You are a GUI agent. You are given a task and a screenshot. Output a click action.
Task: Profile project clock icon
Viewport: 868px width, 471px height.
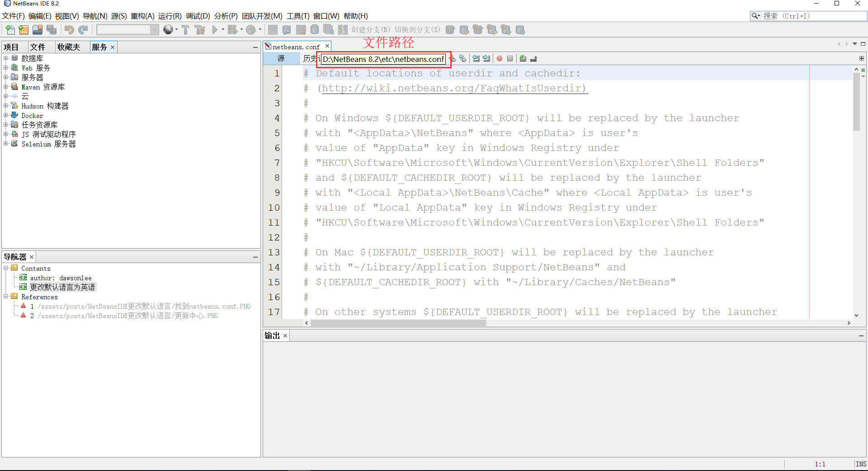point(251,30)
